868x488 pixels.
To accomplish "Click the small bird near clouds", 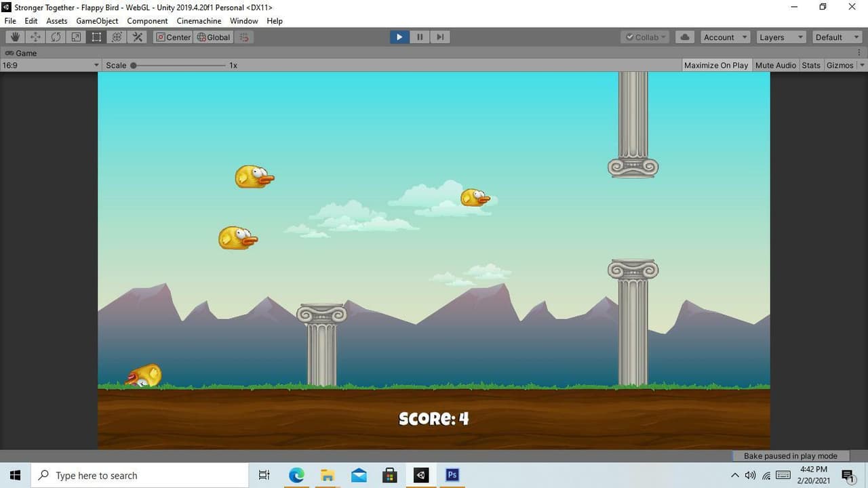I will click(475, 198).
